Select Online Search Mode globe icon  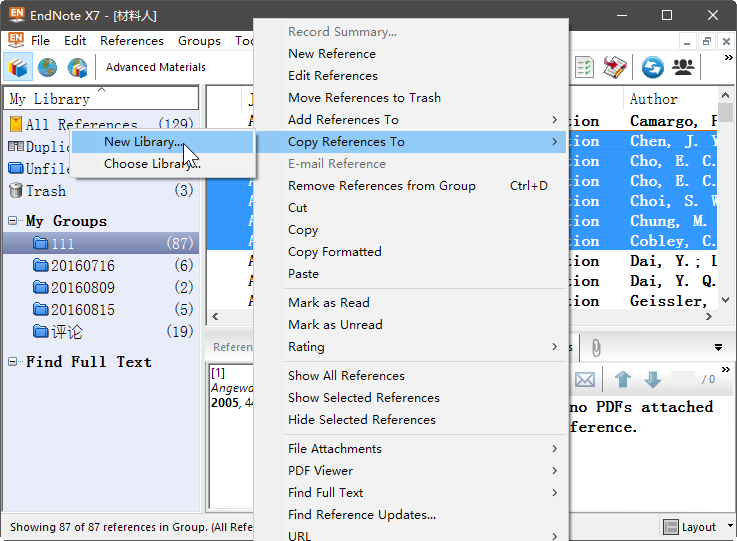pyautogui.click(x=47, y=67)
